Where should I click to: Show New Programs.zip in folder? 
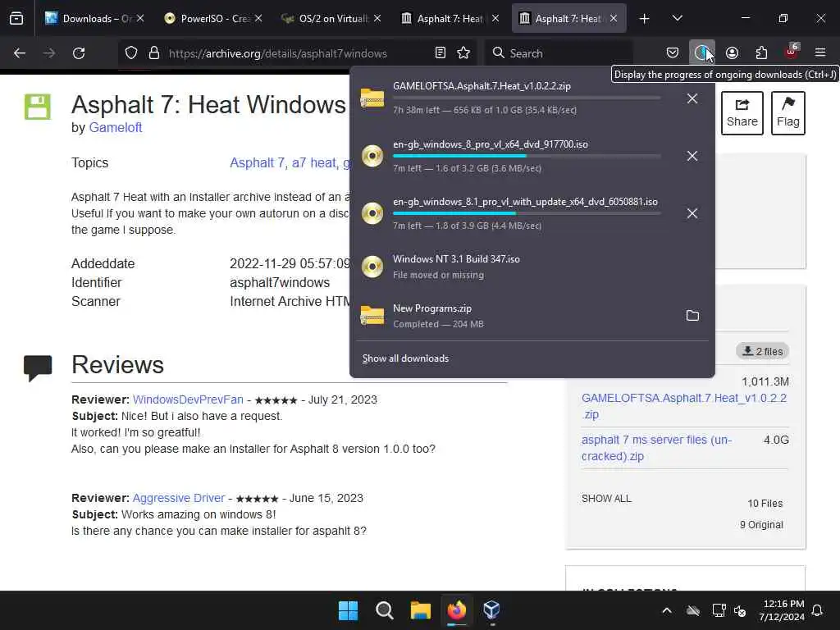(692, 316)
